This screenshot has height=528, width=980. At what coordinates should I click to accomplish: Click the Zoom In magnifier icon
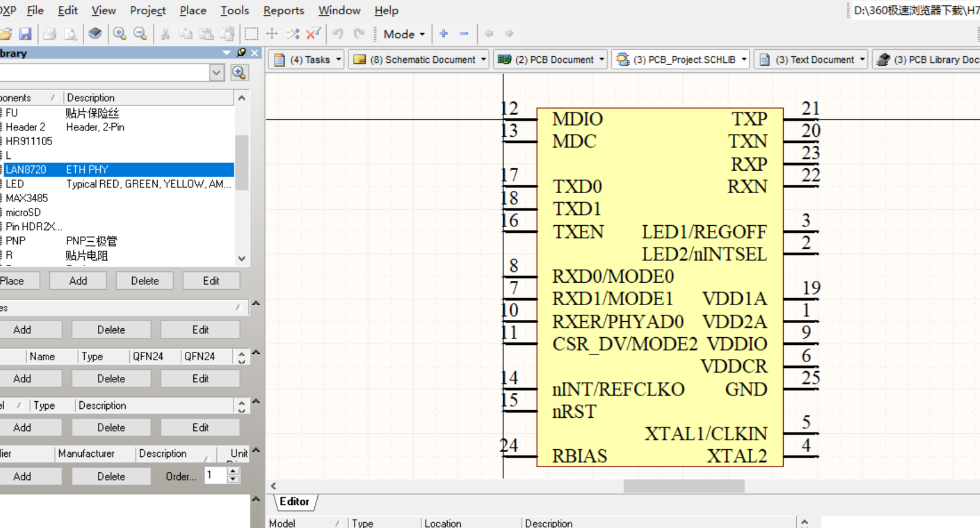120,34
